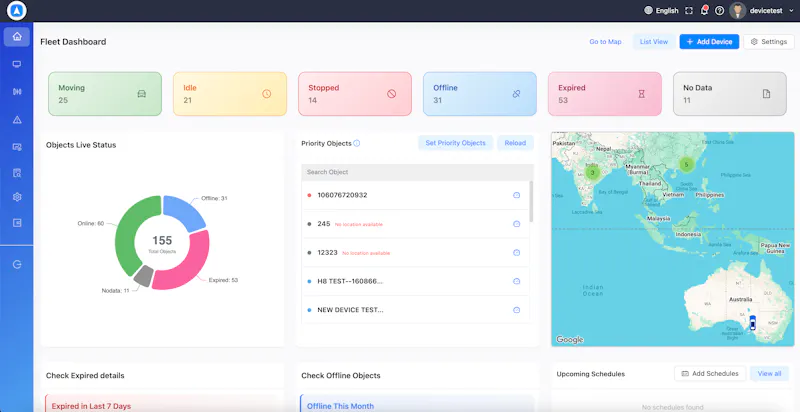
Task: Click the Search Object field
Action: 417,172
